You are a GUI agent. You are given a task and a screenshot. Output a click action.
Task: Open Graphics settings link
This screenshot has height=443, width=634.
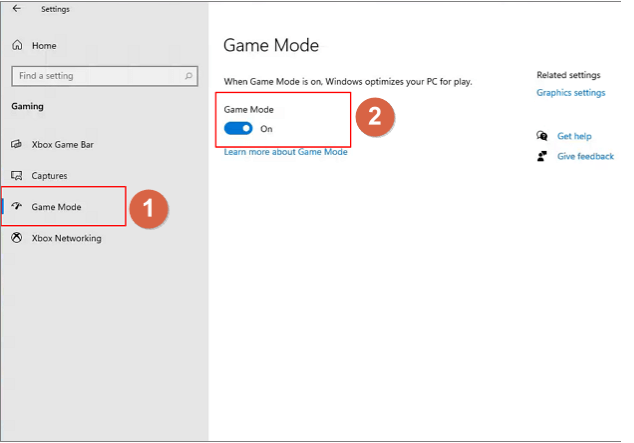pos(571,93)
